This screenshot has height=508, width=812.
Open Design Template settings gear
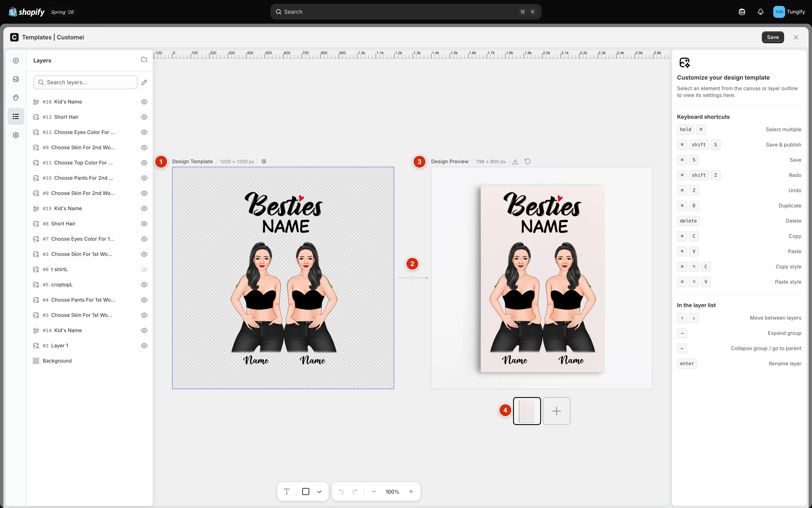[264, 162]
